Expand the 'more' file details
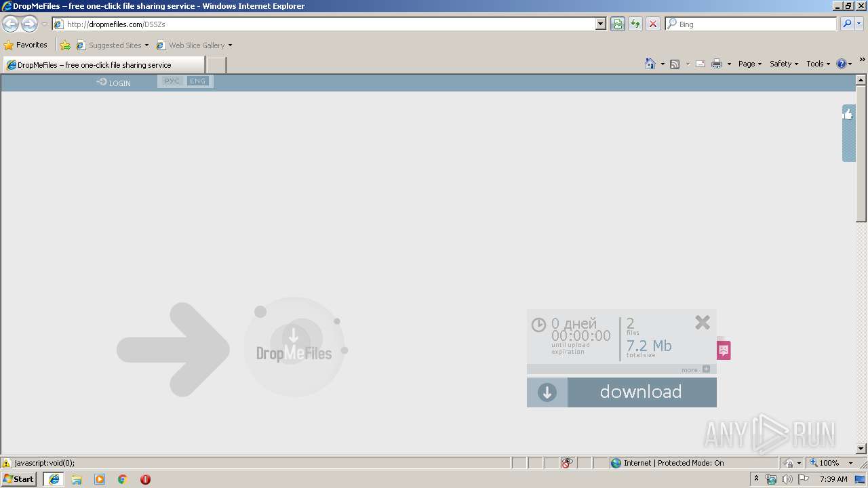Viewport: 868px width, 488px height. click(696, 369)
